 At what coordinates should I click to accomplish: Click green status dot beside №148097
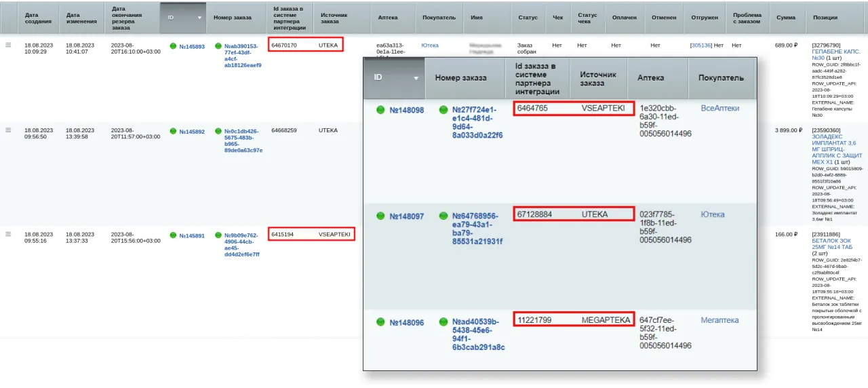[x=380, y=216]
